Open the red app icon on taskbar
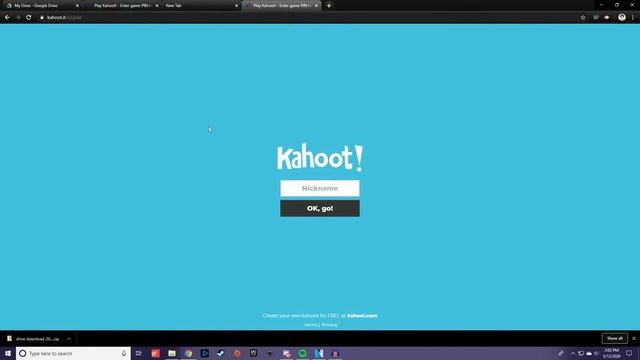The height and width of the screenshot is (360, 640). pyautogui.click(x=156, y=353)
